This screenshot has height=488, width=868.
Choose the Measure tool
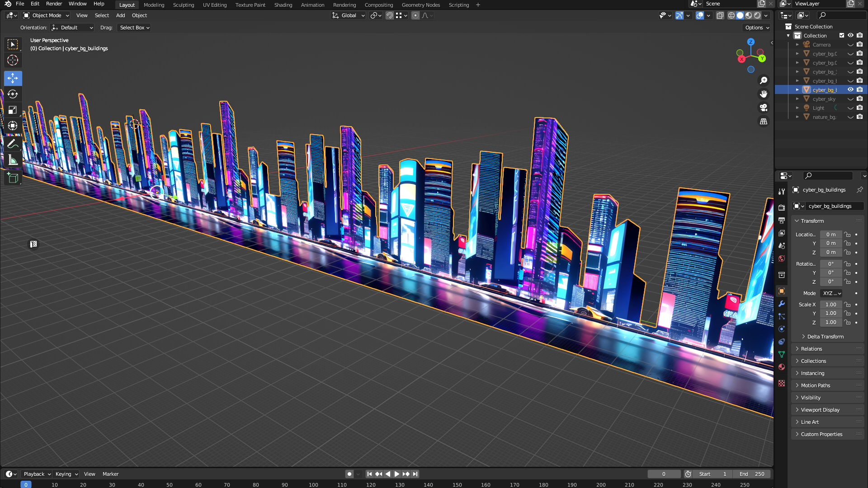coord(13,160)
